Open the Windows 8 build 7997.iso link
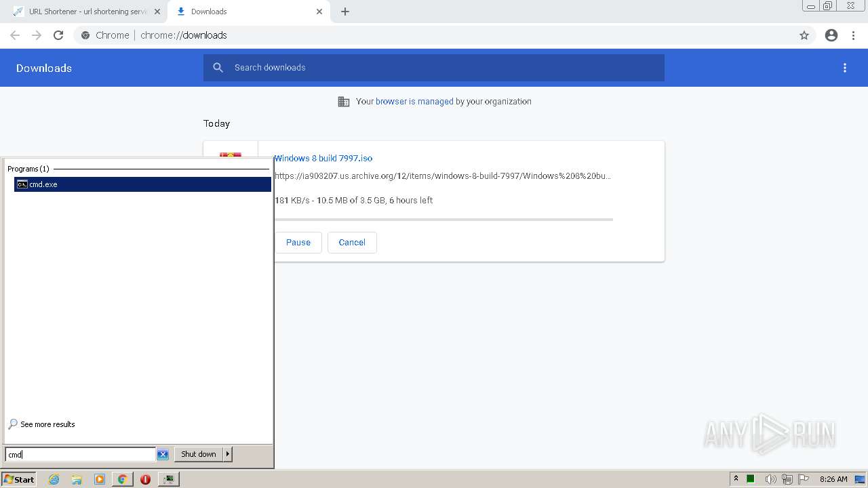The height and width of the screenshot is (488, 868). pos(323,159)
